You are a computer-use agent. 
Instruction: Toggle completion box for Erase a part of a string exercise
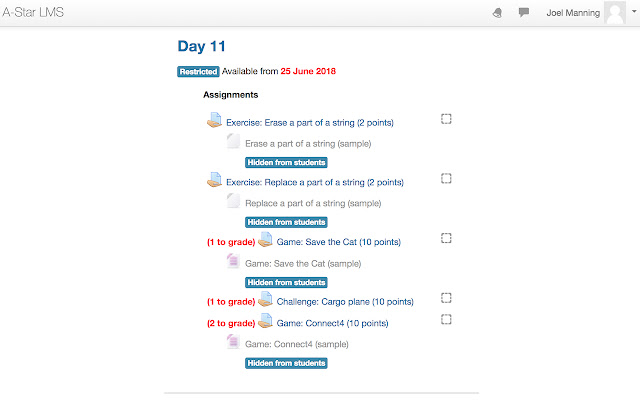[x=446, y=119]
